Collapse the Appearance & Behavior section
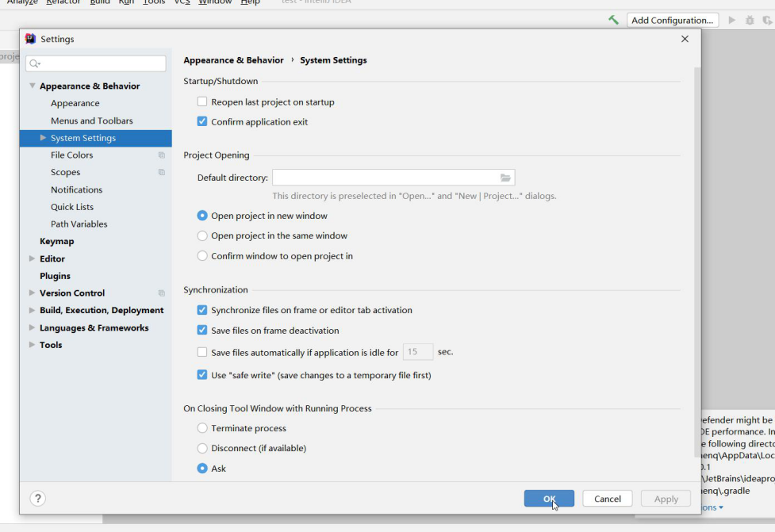The width and height of the screenshot is (775, 532). click(x=32, y=86)
